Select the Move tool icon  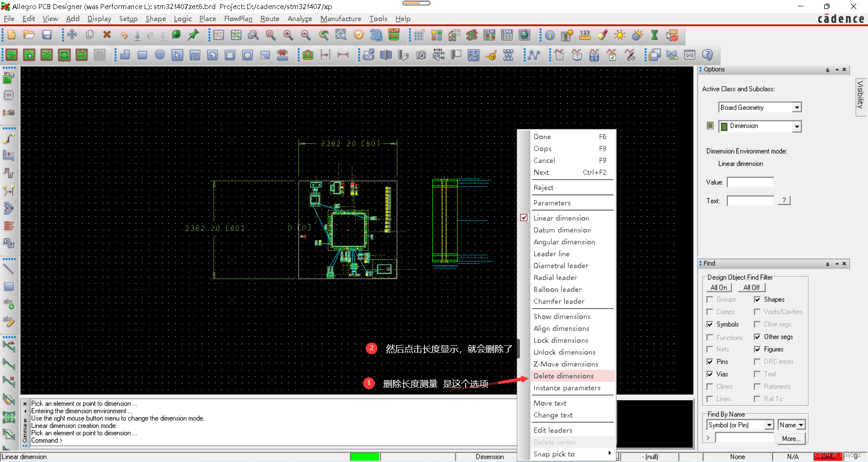click(72, 35)
